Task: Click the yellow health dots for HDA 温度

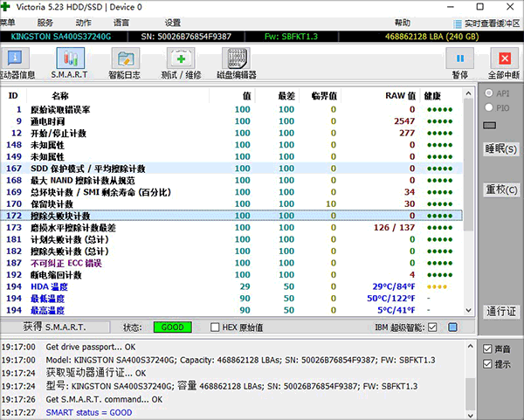Action: (437, 286)
